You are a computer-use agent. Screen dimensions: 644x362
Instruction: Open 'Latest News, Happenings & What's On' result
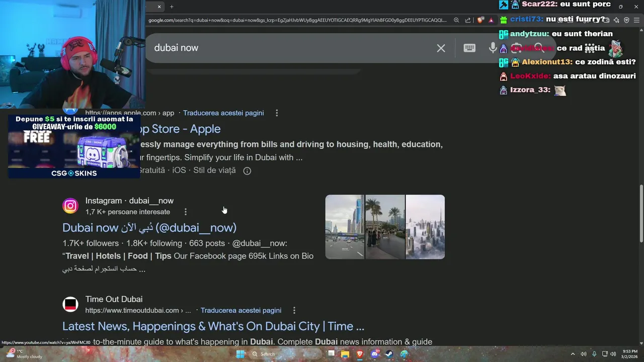click(213, 326)
